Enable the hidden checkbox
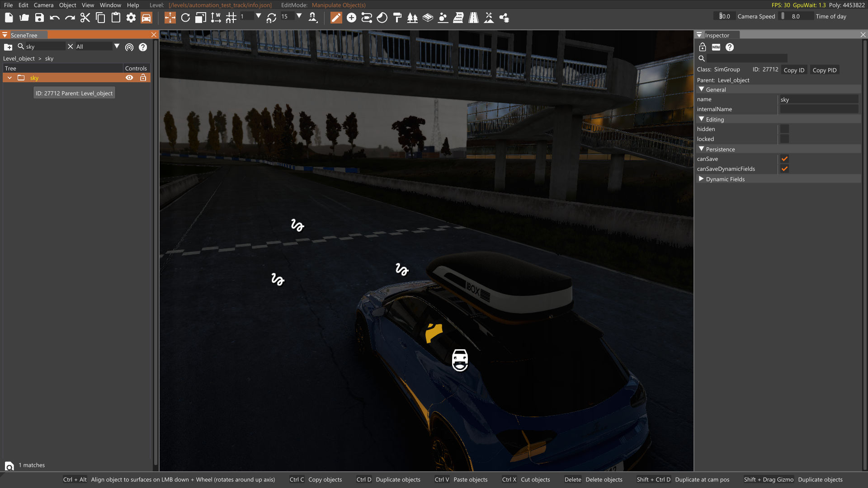This screenshot has height=488, width=868. 784,129
